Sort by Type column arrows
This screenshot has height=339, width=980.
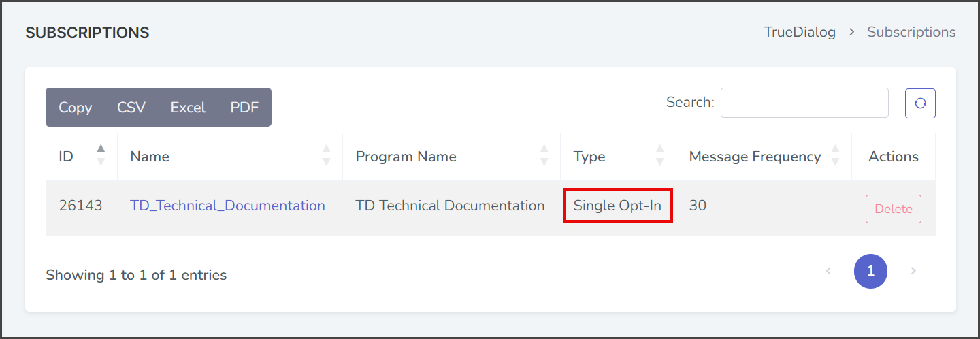[x=659, y=155]
